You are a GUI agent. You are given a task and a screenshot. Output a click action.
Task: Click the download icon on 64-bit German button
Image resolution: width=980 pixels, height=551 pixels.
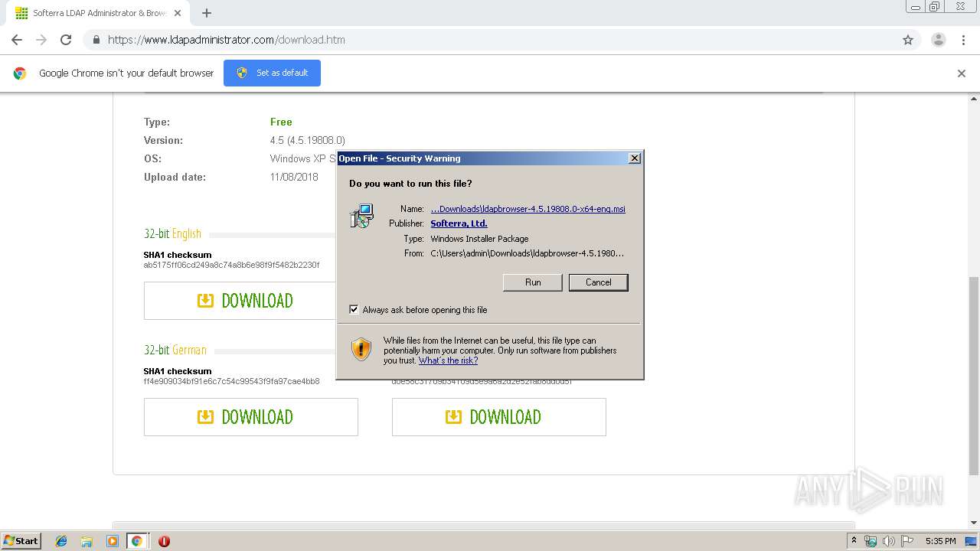453,417
